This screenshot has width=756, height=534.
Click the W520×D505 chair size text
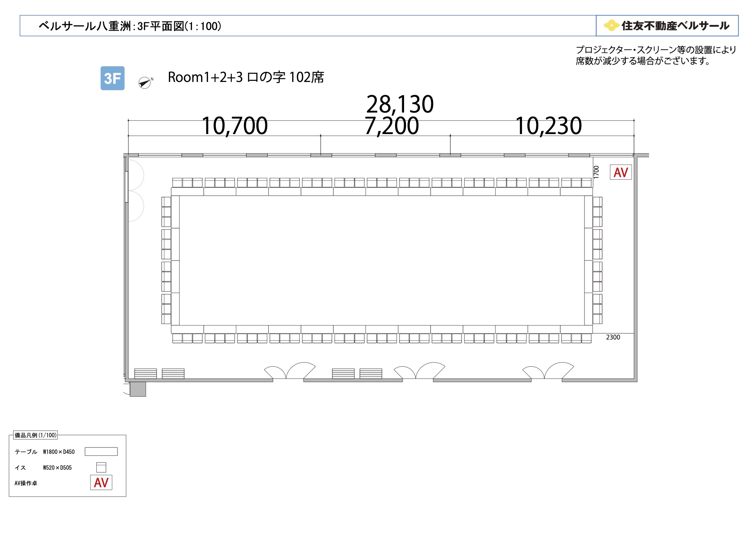tap(57, 468)
